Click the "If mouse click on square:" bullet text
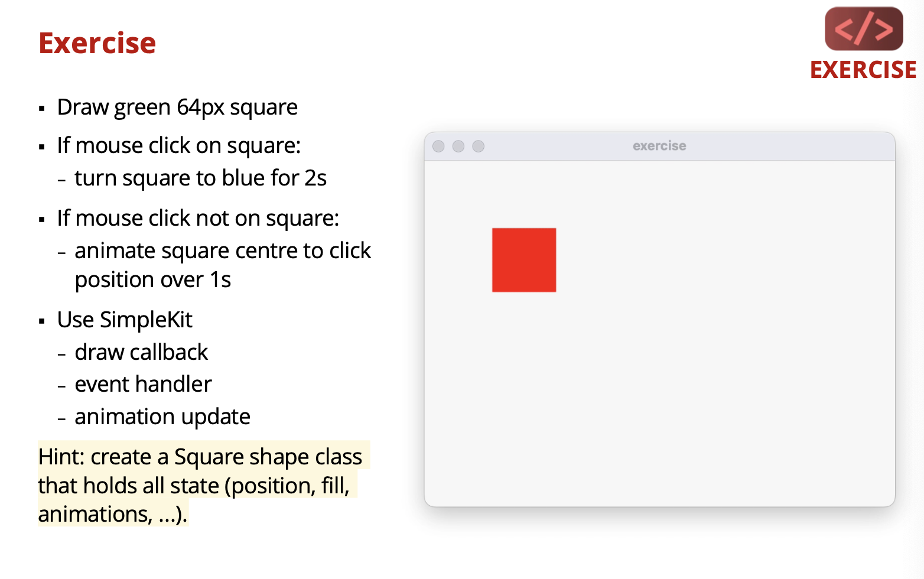 178,145
